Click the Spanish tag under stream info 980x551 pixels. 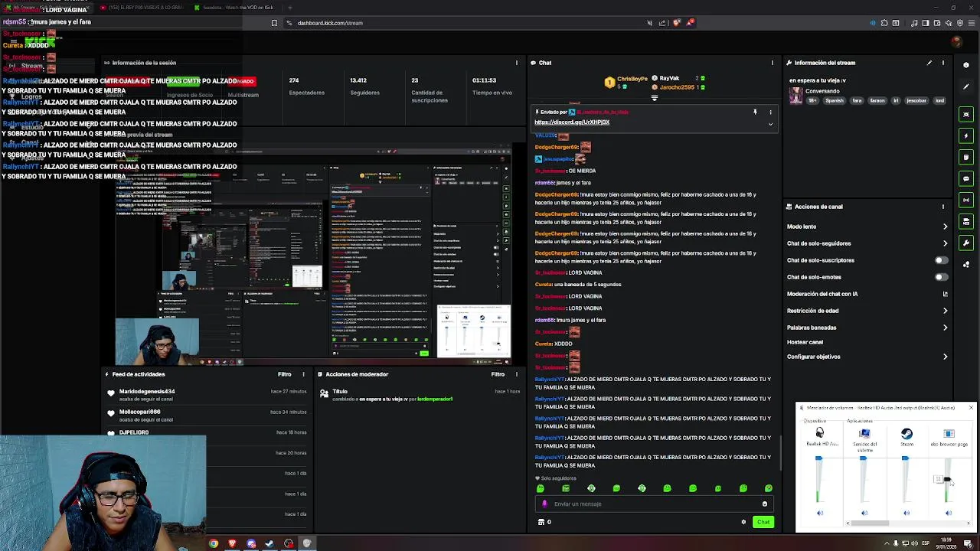click(x=835, y=100)
